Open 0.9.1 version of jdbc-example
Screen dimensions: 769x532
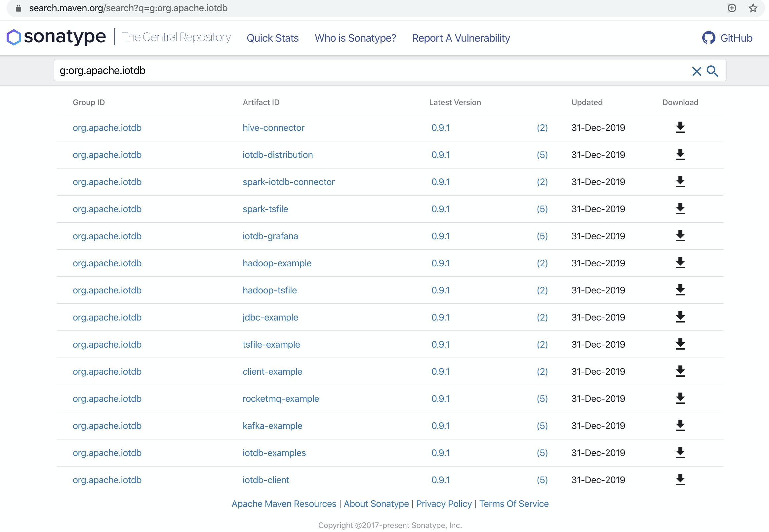tap(440, 317)
